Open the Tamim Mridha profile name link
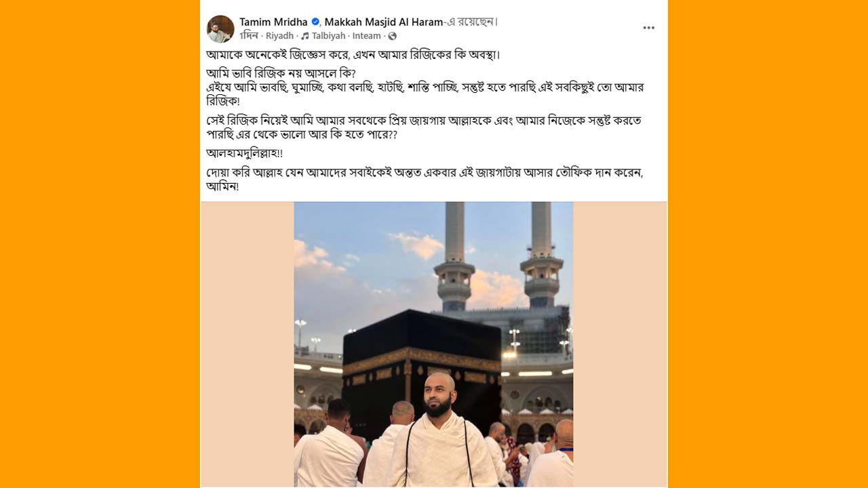The height and width of the screenshot is (488, 868). click(x=273, y=22)
